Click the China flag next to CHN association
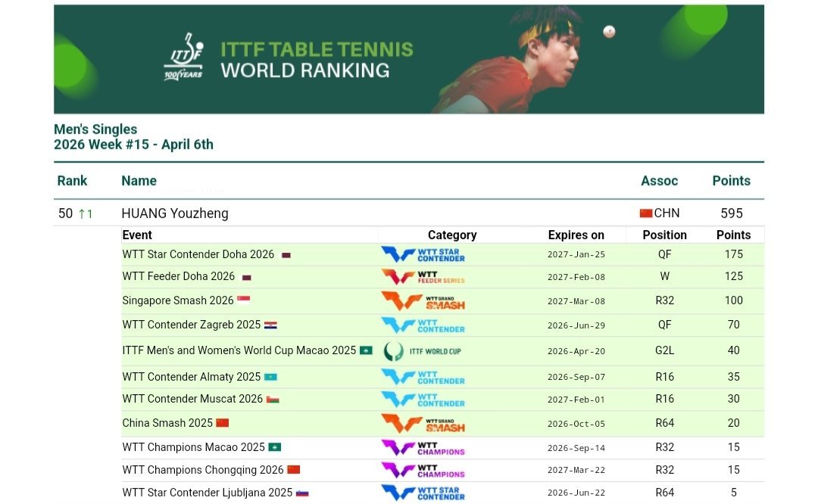The height and width of the screenshot is (504, 818). 646,213
